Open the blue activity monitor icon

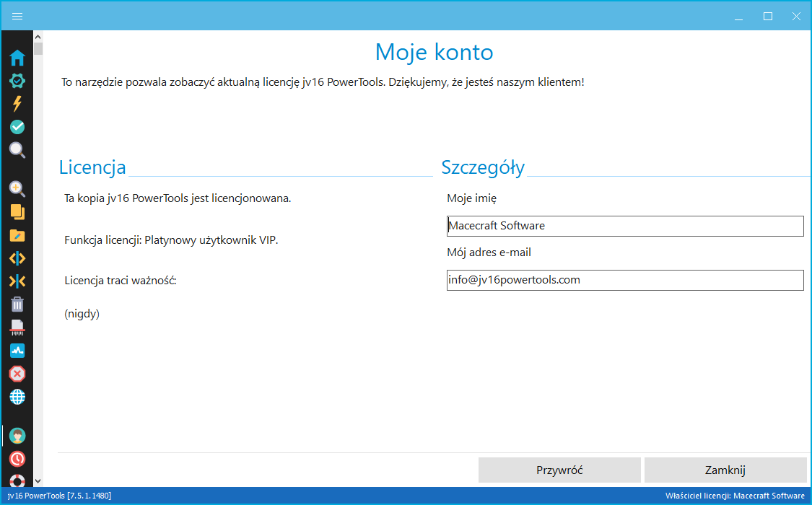tap(17, 351)
